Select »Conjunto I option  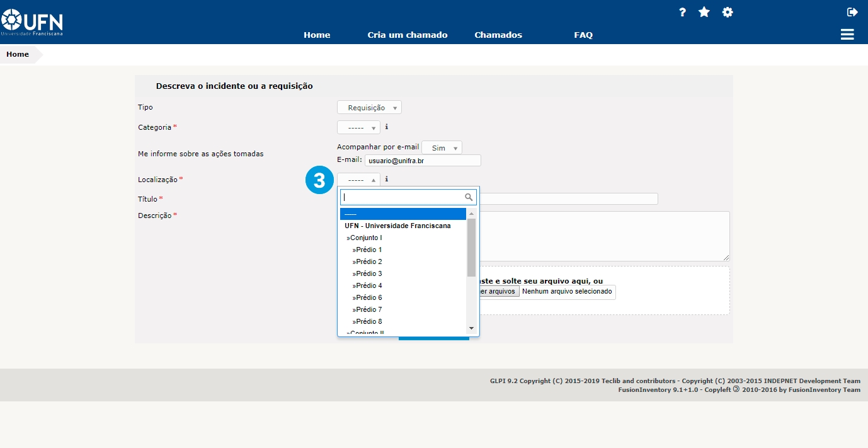[x=403, y=238]
